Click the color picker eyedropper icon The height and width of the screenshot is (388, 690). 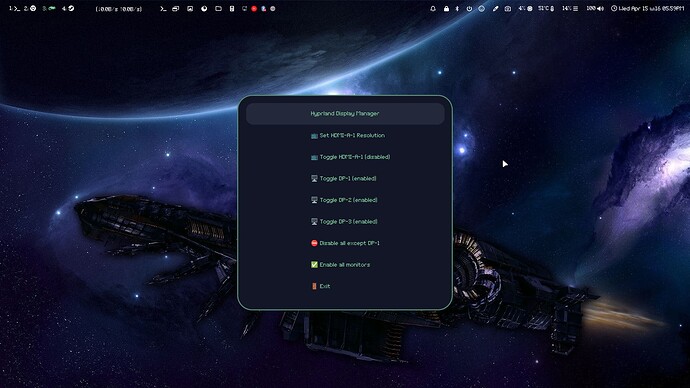click(495, 8)
